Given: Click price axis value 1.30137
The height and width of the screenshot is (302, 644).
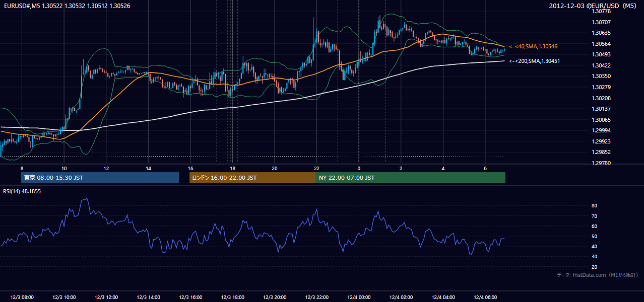Looking at the screenshot, I should coord(602,109).
